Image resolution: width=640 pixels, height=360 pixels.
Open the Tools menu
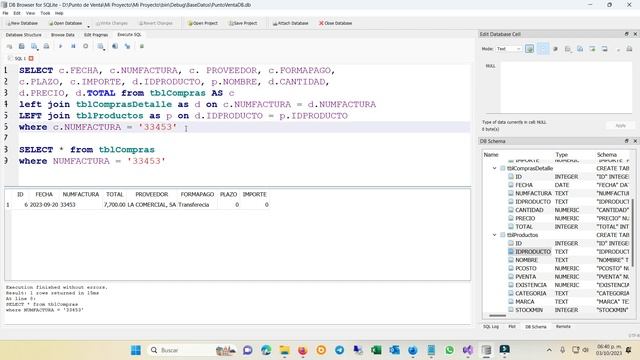pyautogui.click(x=45, y=13)
